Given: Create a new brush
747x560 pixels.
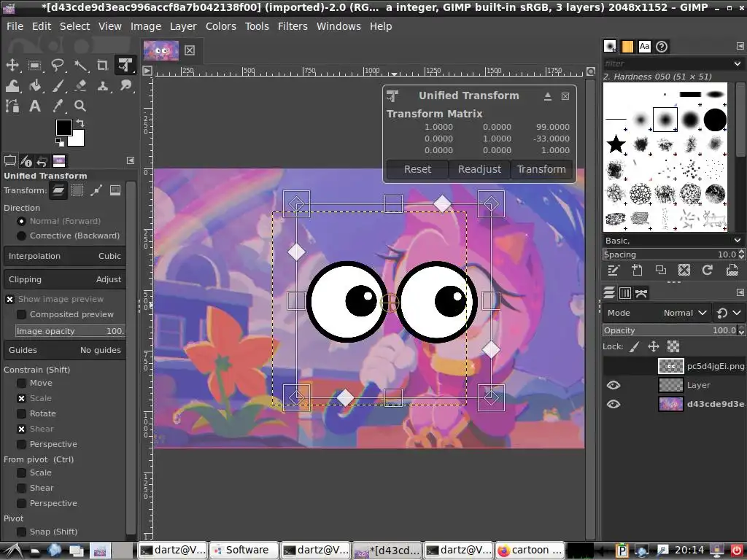Looking at the screenshot, I should [x=637, y=271].
